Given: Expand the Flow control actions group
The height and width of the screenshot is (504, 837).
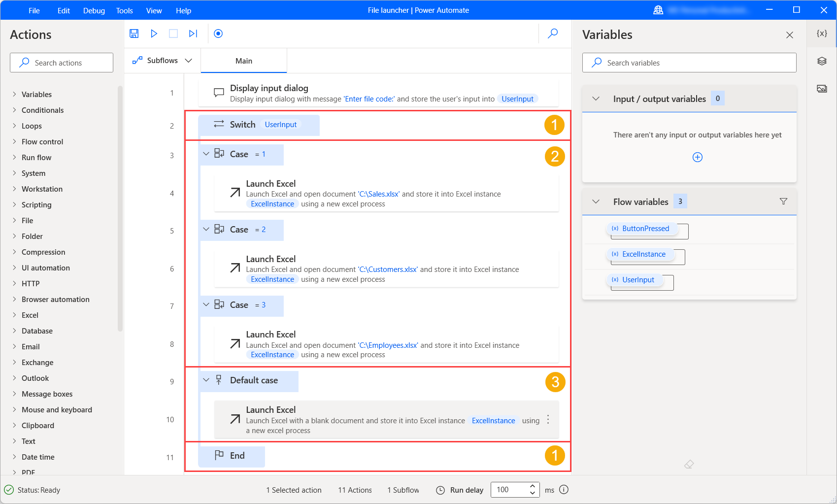Looking at the screenshot, I should coord(14,141).
